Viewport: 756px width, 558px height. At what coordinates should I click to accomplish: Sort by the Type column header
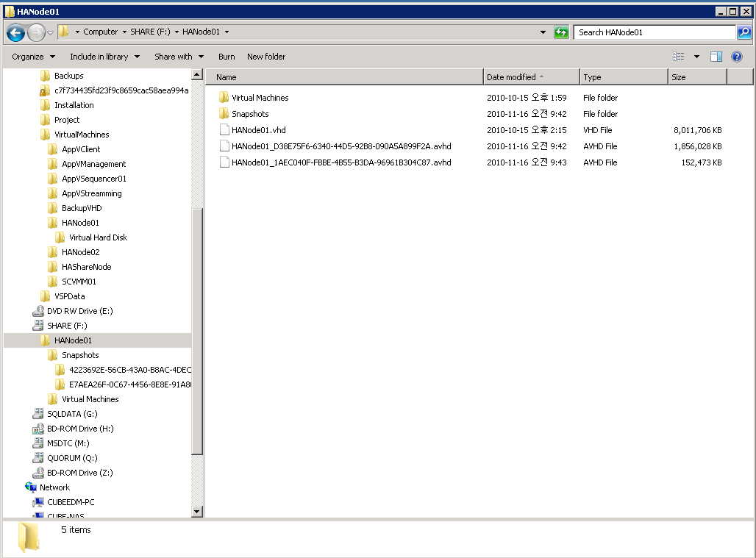coord(624,77)
